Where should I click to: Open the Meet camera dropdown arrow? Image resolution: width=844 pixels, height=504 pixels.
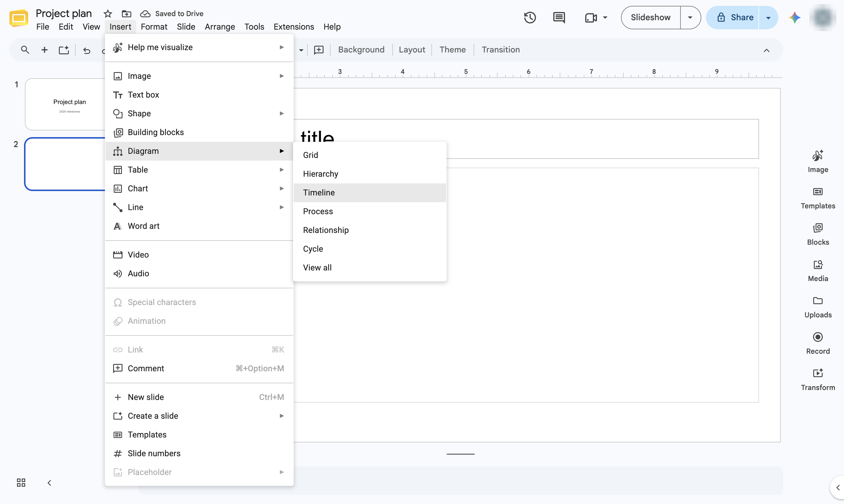pyautogui.click(x=605, y=17)
